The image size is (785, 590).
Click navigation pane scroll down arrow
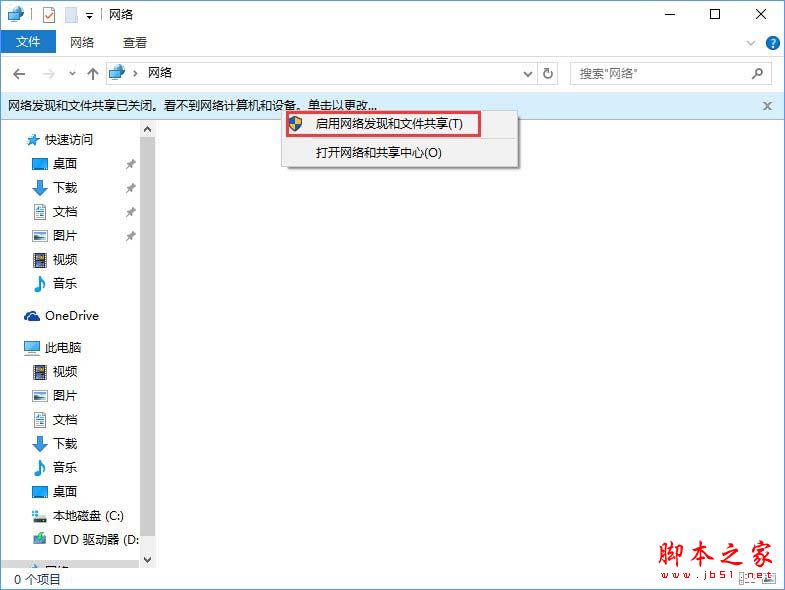(x=148, y=559)
